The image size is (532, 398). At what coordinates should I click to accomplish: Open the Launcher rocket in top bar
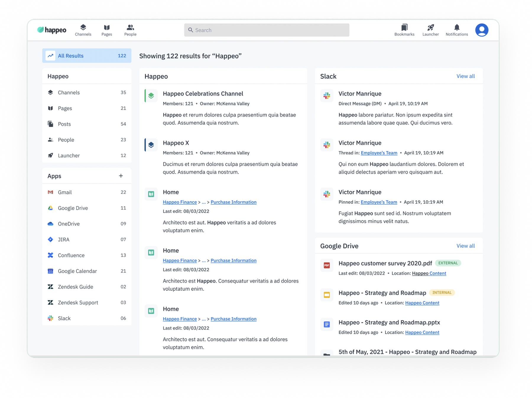click(x=431, y=30)
